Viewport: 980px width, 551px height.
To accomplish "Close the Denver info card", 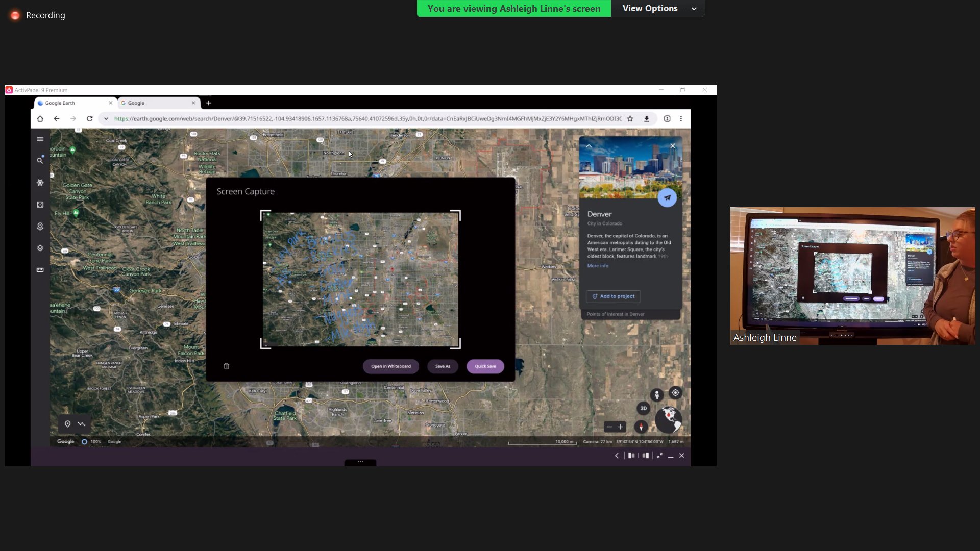I will [673, 146].
